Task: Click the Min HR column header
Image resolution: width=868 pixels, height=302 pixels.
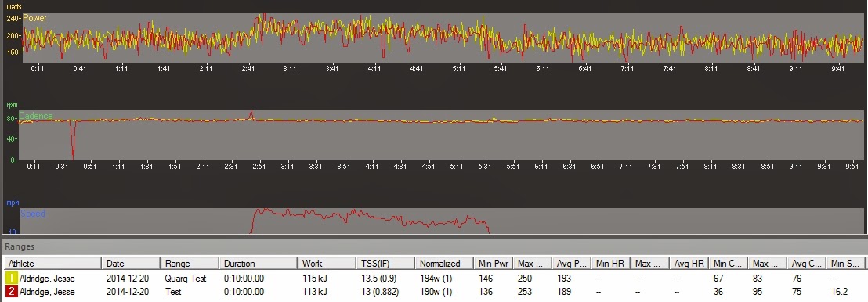Action: [x=610, y=264]
